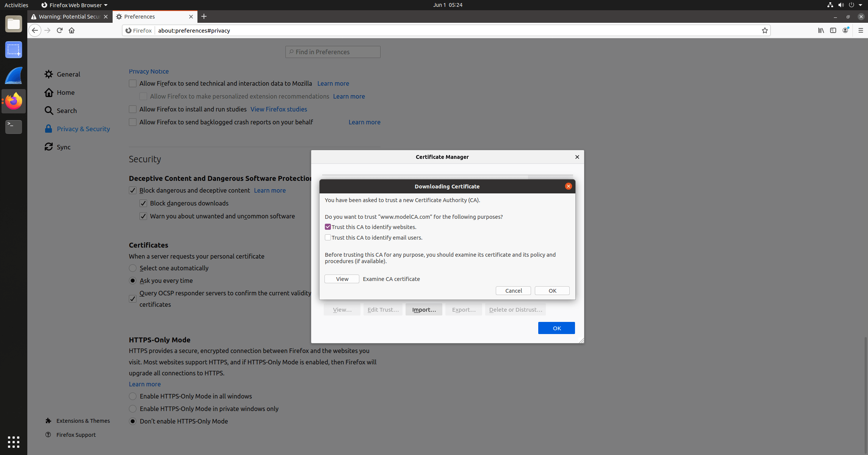Go back to the previous page
Image resolution: width=868 pixels, height=455 pixels.
point(35,30)
